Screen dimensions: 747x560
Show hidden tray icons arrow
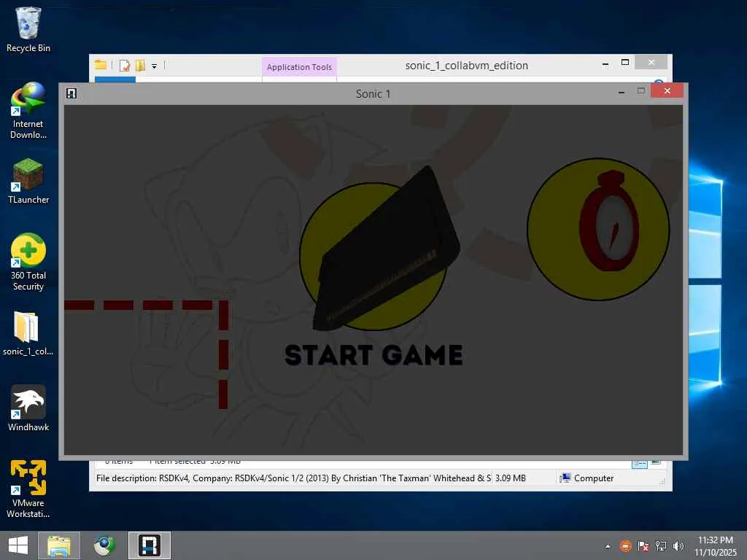point(608,546)
